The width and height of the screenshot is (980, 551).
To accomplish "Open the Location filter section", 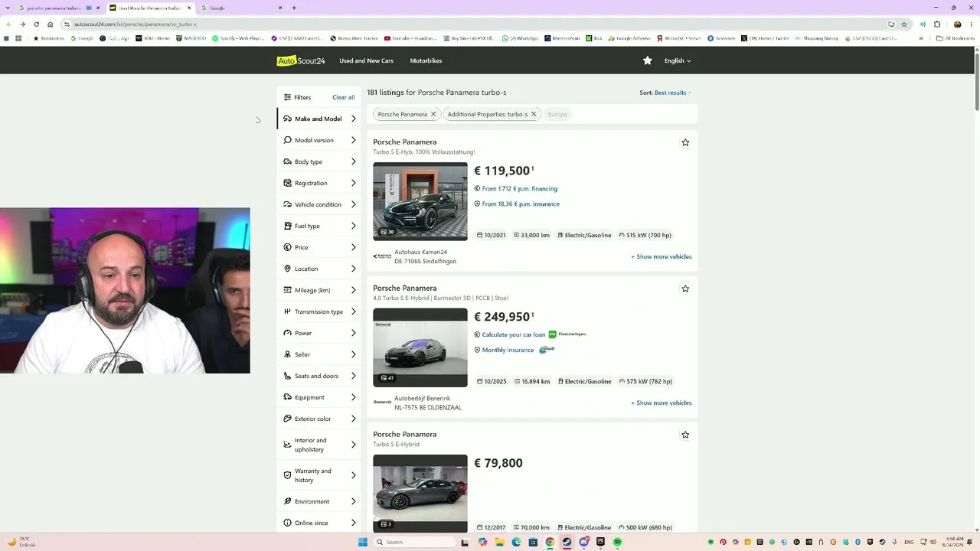I will [319, 269].
